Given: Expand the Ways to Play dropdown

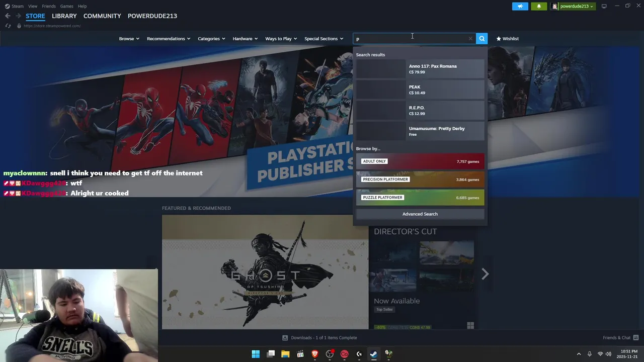Looking at the screenshot, I should [281, 39].
